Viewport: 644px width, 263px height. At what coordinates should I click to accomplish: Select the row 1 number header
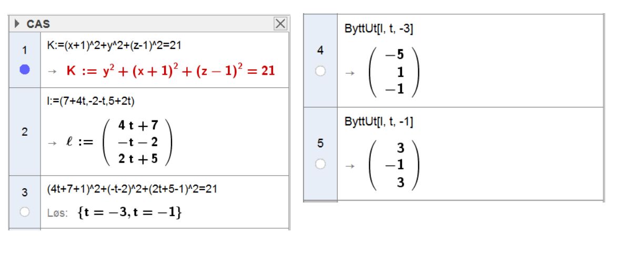coord(25,50)
